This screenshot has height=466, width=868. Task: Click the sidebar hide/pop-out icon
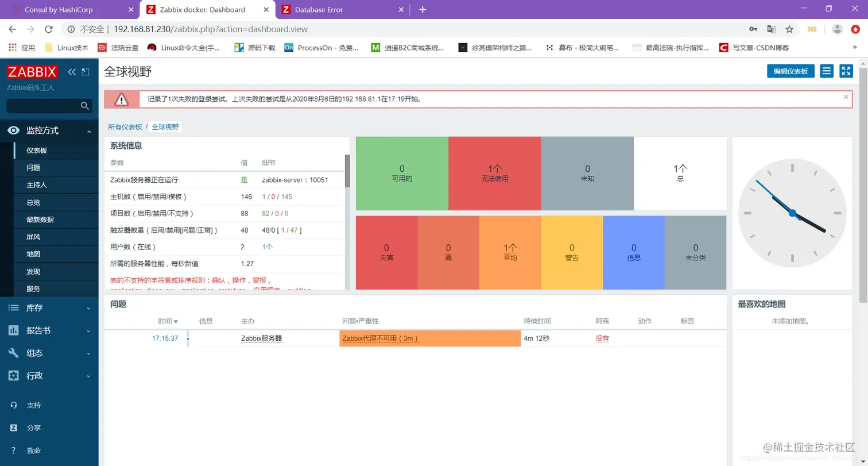86,72
